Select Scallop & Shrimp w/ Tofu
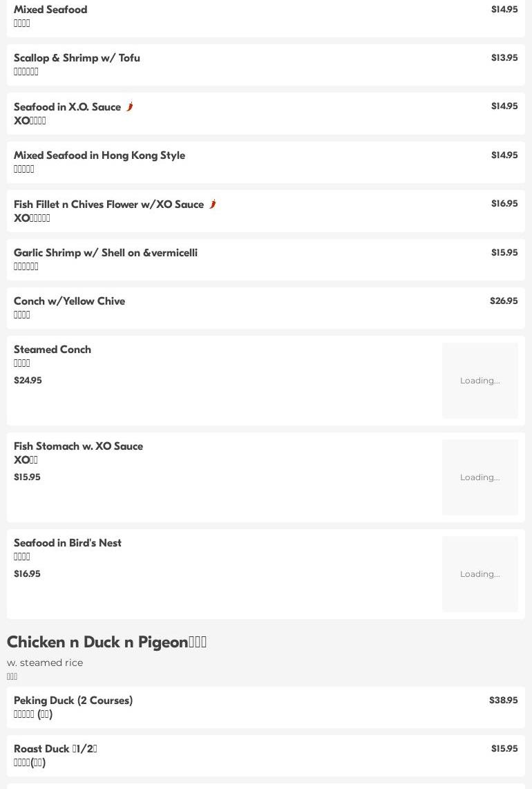 (x=77, y=58)
